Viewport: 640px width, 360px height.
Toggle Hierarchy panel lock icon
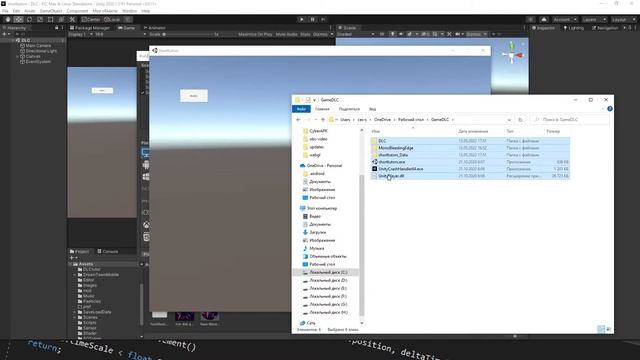pyautogui.click(x=56, y=28)
